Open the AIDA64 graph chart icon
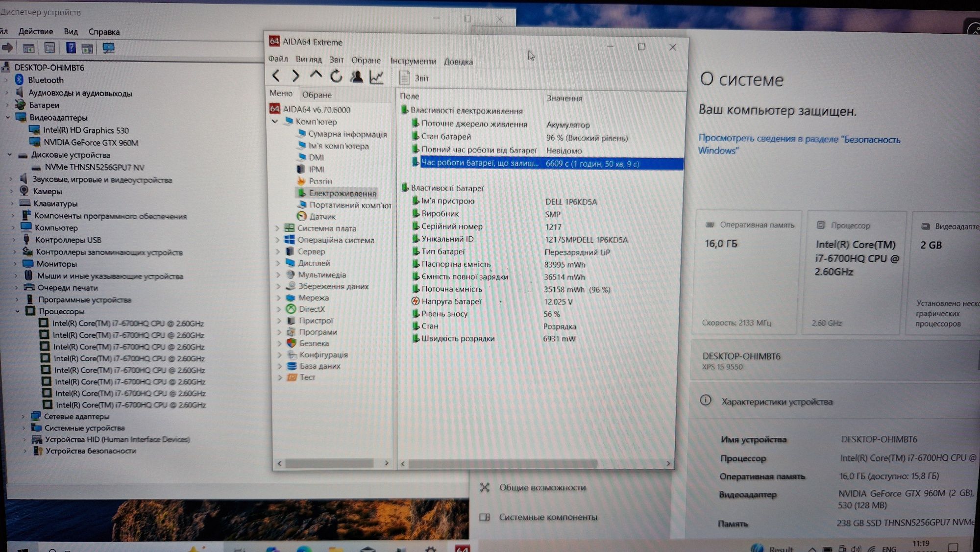This screenshot has width=980, height=552. (x=376, y=77)
